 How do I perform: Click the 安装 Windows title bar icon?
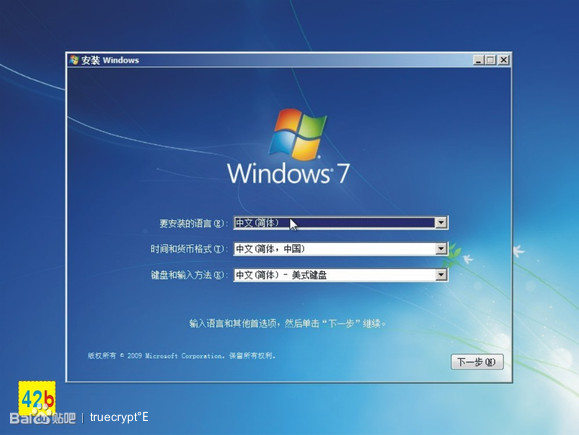point(74,60)
